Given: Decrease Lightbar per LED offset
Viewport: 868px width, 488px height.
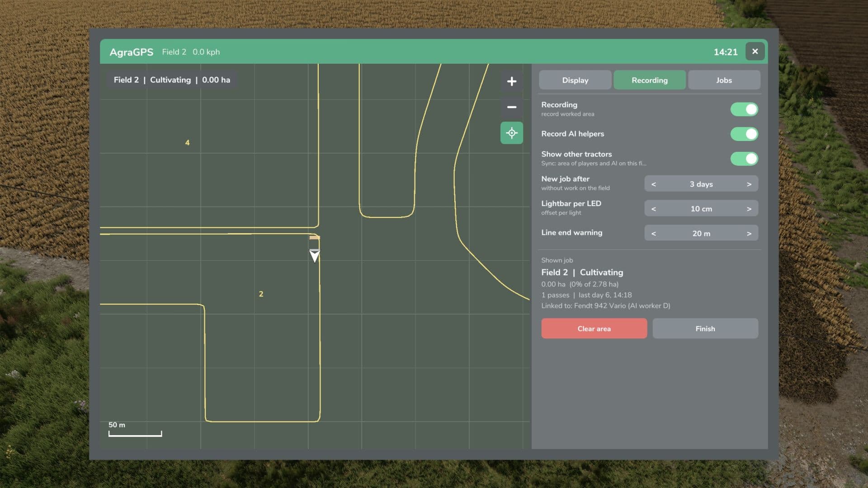Looking at the screenshot, I should coord(653,209).
